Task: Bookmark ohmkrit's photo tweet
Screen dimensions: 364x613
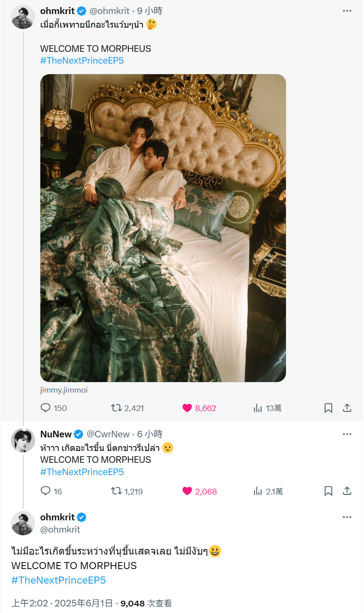Action: click(328, 408)
